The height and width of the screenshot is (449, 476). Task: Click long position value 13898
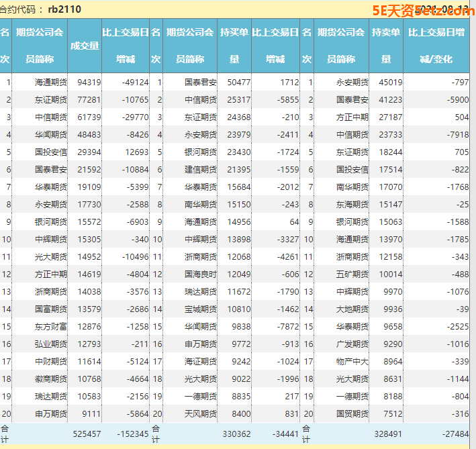[x=239, y=240]
